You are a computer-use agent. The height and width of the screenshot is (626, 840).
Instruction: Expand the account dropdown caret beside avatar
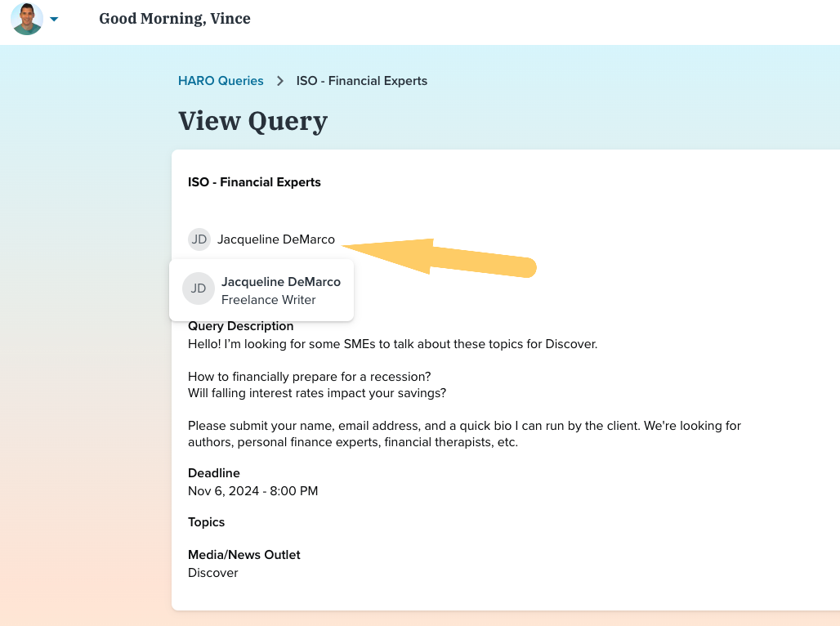tap(54, 20)
